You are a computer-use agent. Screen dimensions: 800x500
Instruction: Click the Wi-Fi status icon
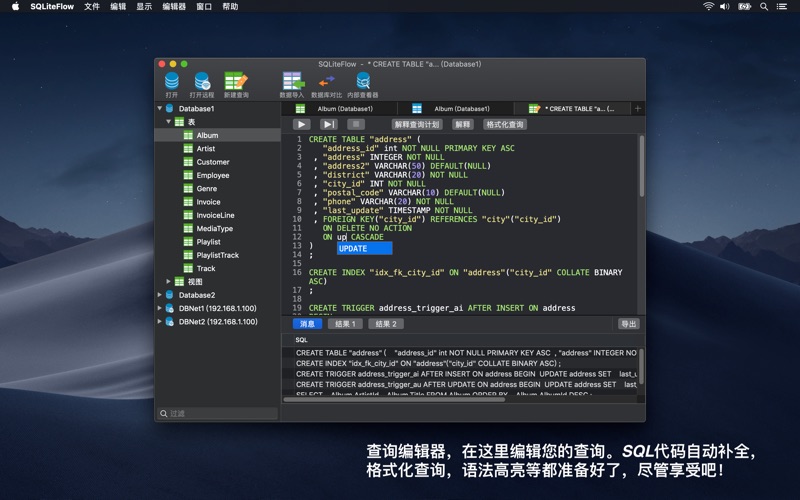(708, 6)
